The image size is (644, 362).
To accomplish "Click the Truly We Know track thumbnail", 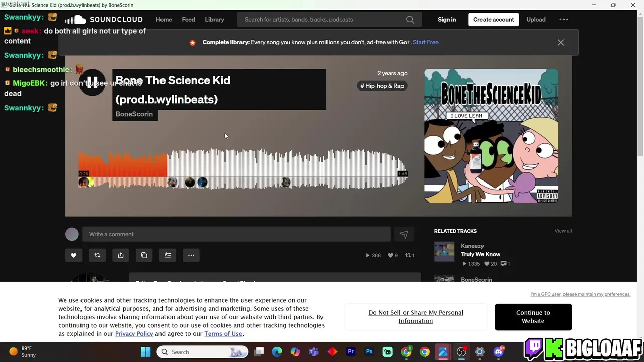I will click(444, 251).
